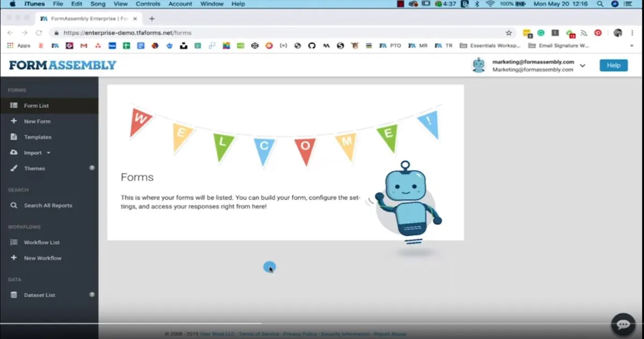Open the Song menu in menu bar
The height and width of the screenshot is (339, 644).
(x=98, y=4)
